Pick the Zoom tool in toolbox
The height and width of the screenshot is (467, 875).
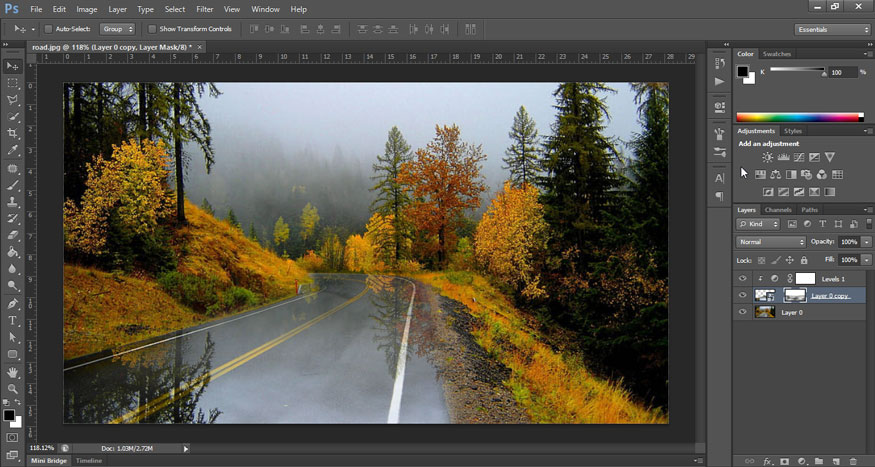[x=13, y=389]
